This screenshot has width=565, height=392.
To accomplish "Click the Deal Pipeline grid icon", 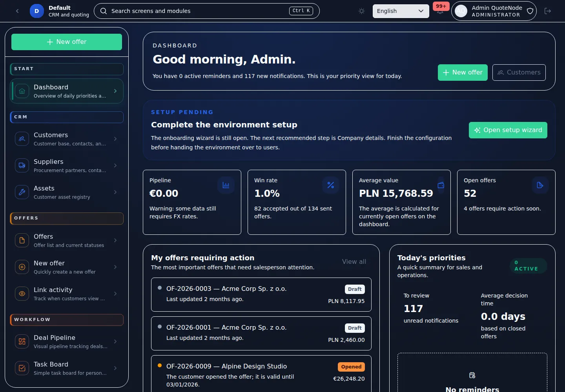I will tap(22, 341).
